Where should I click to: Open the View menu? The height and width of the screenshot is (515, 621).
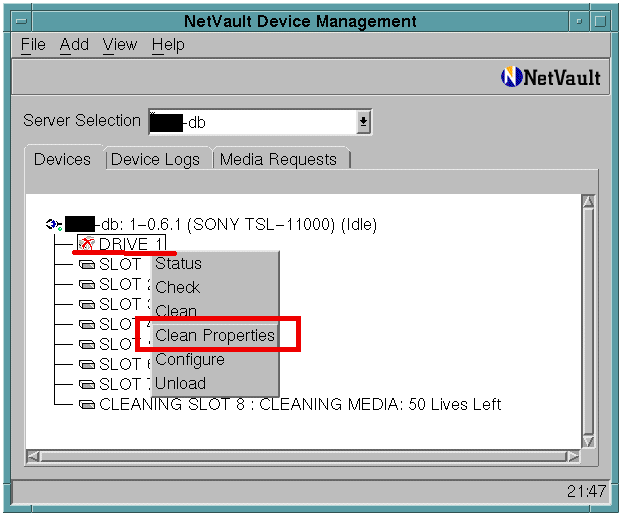pyautogui.click(x=120, y=44)
